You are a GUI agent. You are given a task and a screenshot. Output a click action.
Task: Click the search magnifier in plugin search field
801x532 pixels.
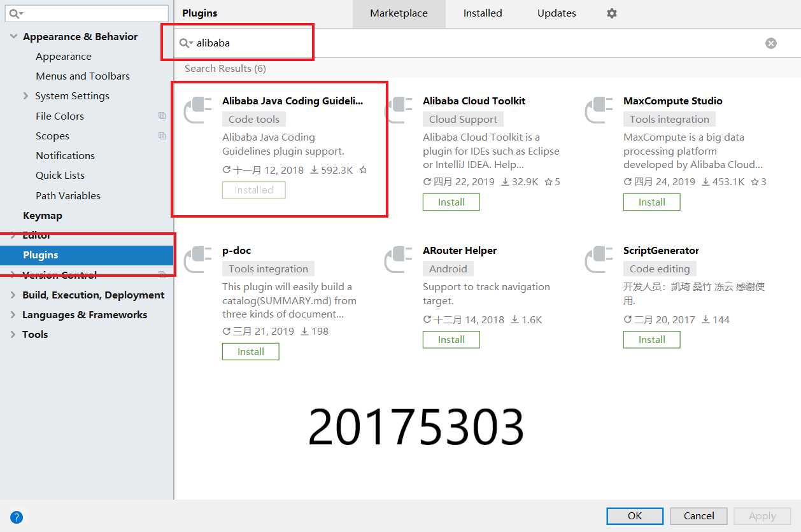click(x=185, y=43)
